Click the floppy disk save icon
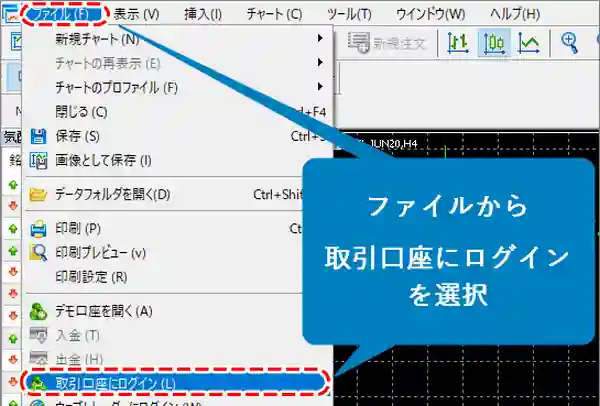600x406 pixels. (38, 136)
